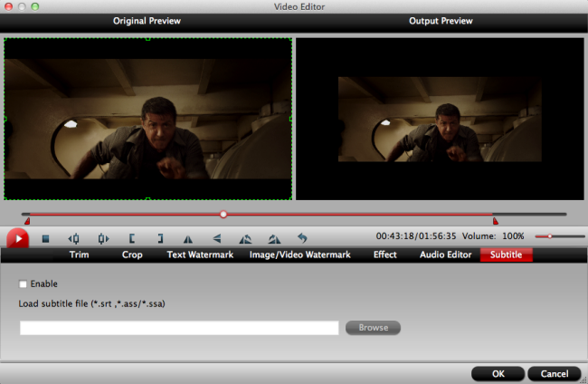The image size is (588, 384).
Task: Open the Trim tab
Action: (79, 254)
